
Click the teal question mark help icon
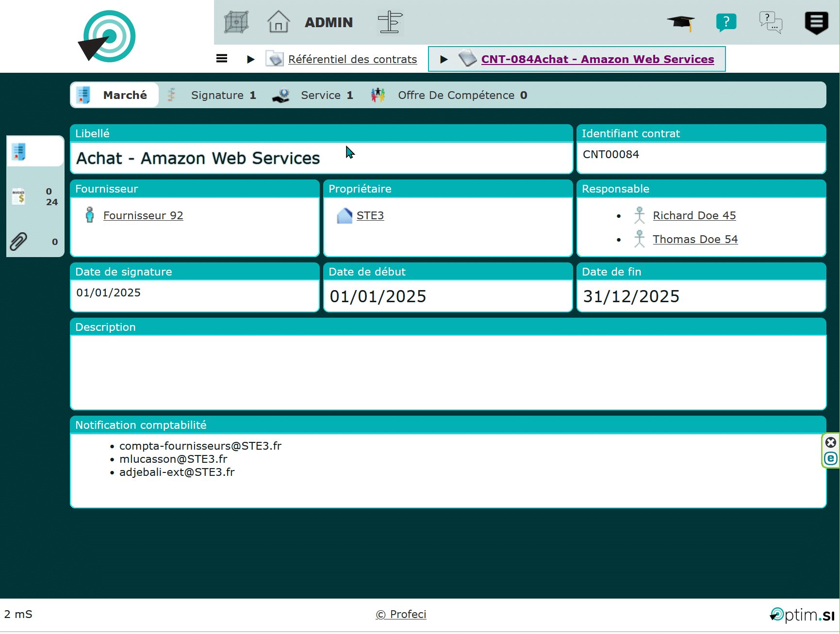pyautogui.click(x=726, y=22)
